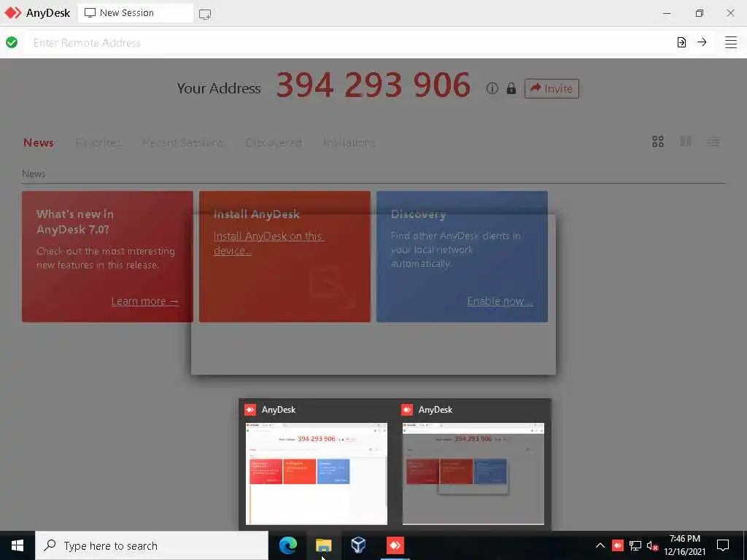Open a new tab with the monitor-plus icon
This screenshot has height=560, width=747.
click(x=205, y=14)
